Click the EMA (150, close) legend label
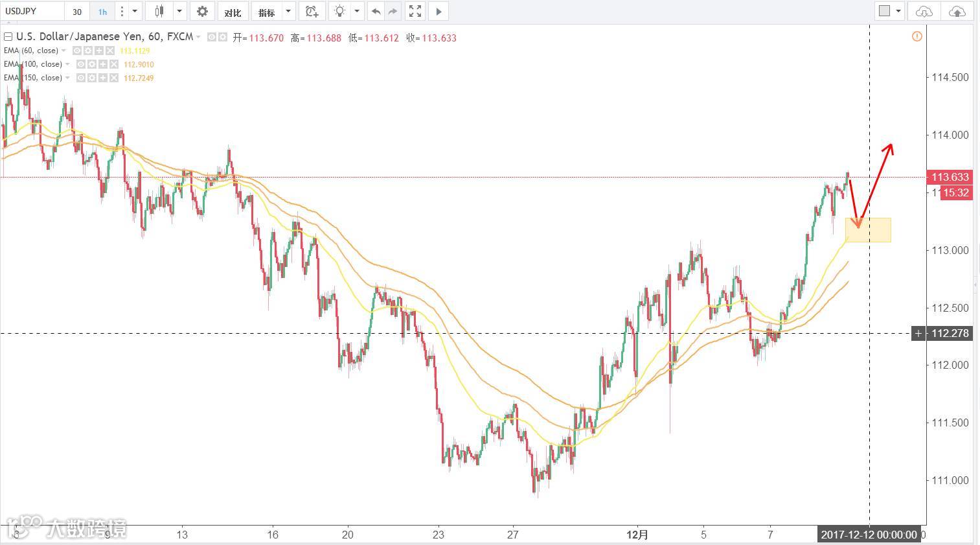980x545 pixels. (x=33, y=78)
